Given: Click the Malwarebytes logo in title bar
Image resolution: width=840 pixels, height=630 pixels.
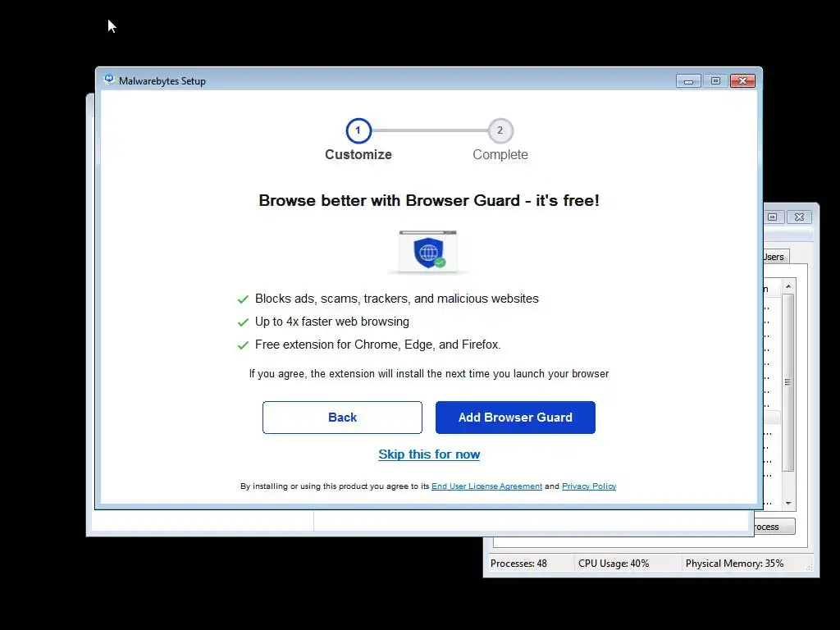Looking at the screenshot, I should tap(109, 80).
